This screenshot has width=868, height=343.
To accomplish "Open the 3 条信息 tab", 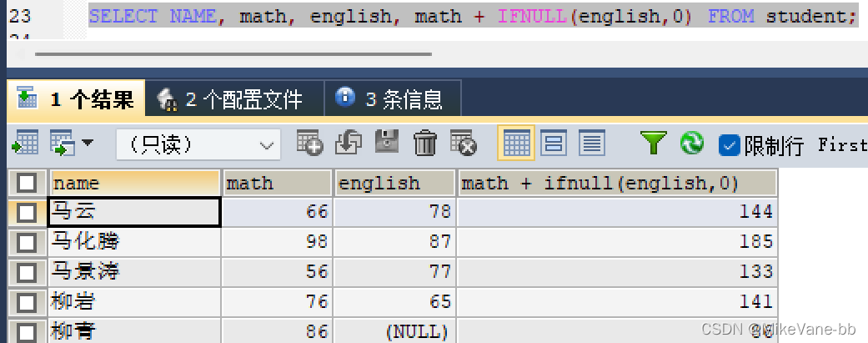I will (392, 99).
